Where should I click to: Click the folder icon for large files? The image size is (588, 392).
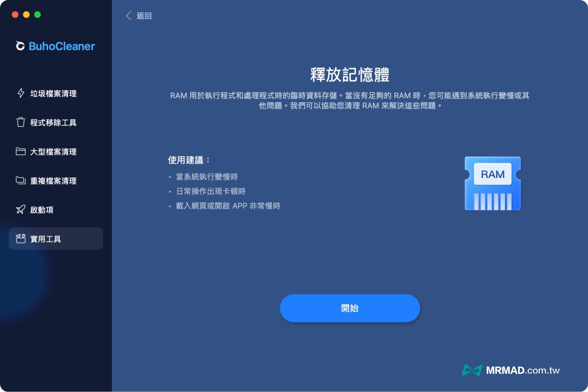point(21,151)
